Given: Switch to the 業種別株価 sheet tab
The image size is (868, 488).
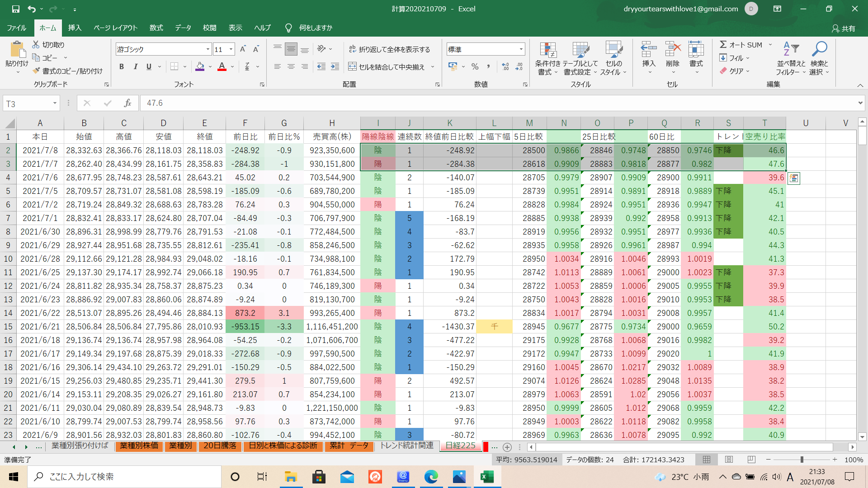Looking at the screenshot, I should tap(139, 446).
